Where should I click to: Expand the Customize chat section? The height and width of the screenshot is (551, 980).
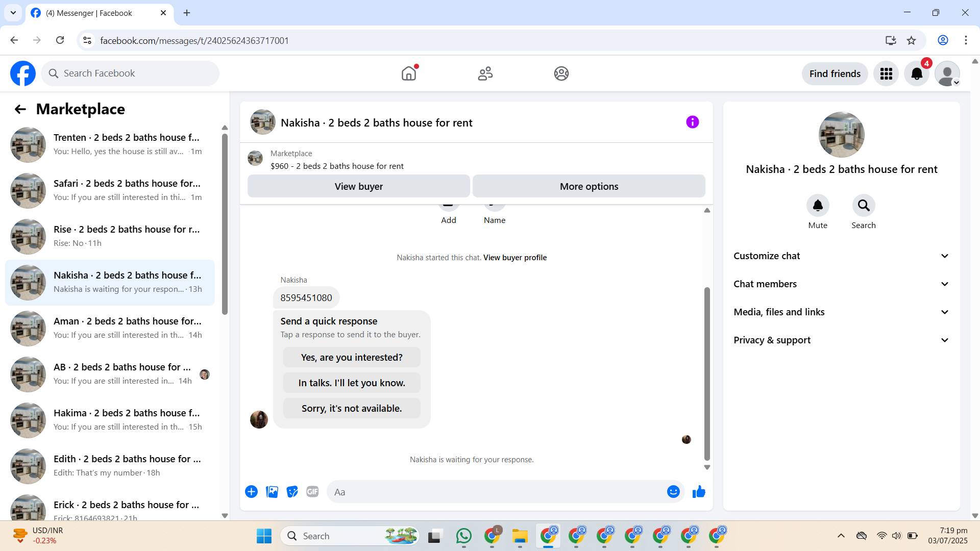pos(841,256)
